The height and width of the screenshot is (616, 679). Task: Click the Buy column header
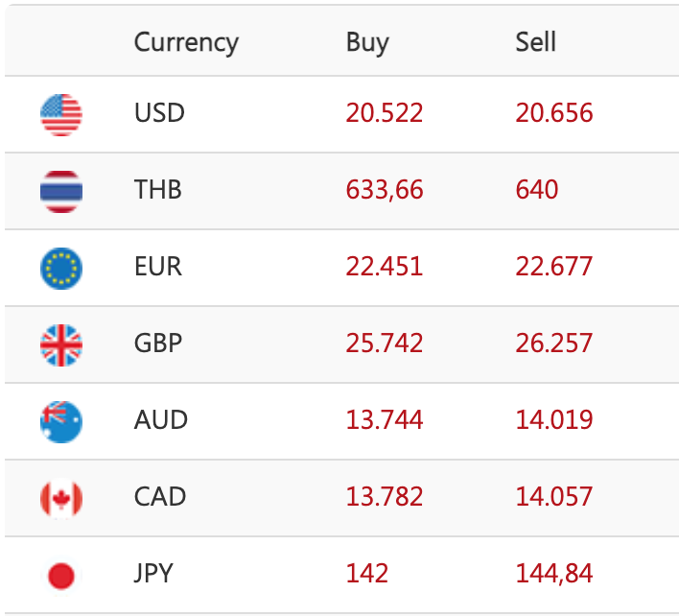(367, 42)
